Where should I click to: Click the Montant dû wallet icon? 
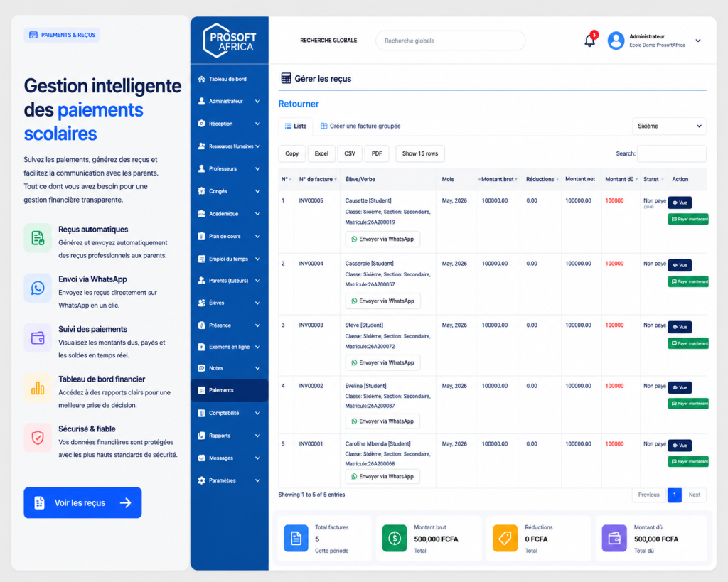pos(614,539)
